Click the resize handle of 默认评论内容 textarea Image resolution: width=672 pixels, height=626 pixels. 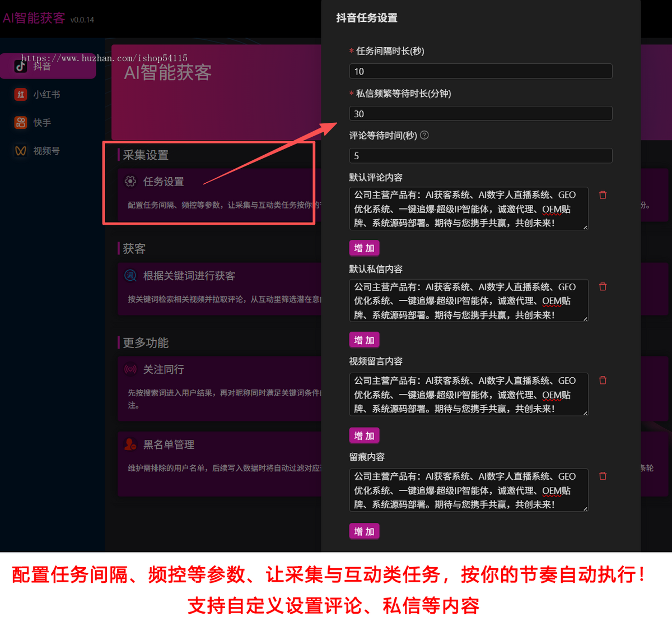pyautogui.click(x=585, y=227)
